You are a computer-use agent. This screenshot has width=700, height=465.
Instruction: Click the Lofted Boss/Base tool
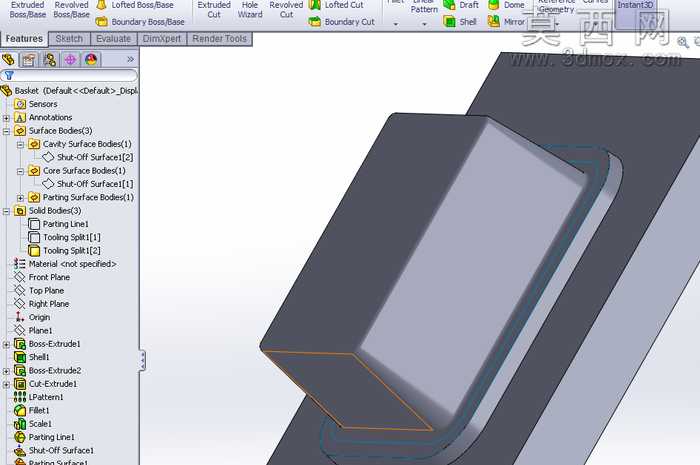pos(135,5)
